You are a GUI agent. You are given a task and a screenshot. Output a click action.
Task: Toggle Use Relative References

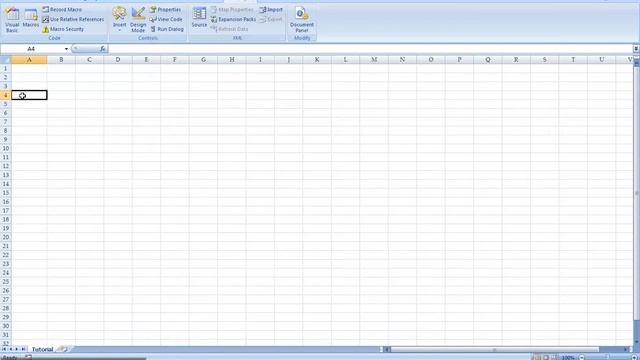tap(73, 19)
